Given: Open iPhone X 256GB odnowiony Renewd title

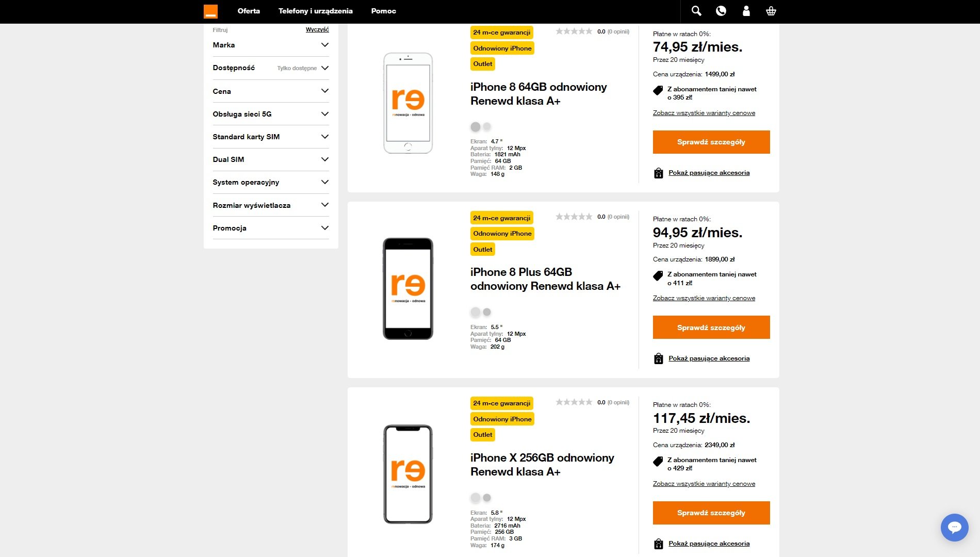Looking at the screenshot, I should [x=542, y=465].
